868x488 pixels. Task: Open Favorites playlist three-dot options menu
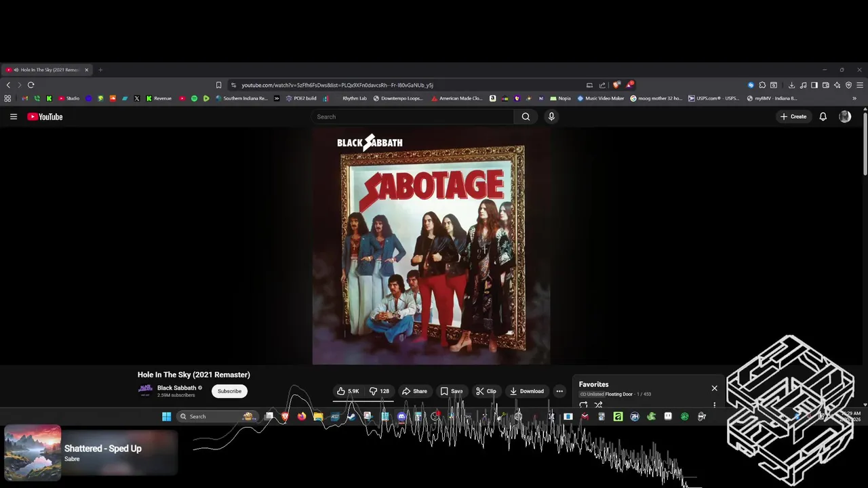point(714,405)
